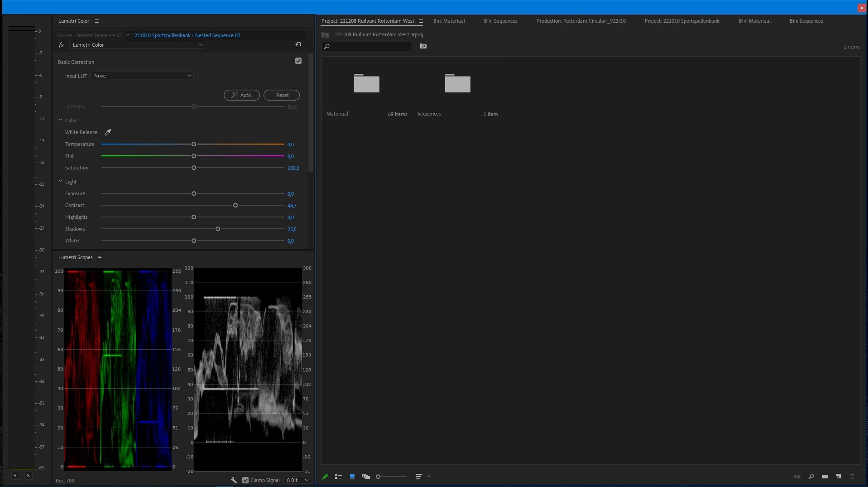Open the Lumetri Color effect dropdown
This screenshot has width=868, height=487.
137,45
